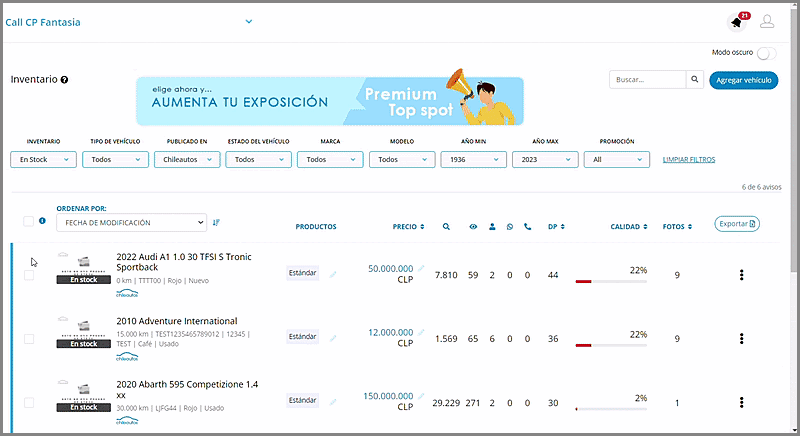Toggle Modo oscuro switch
Image resolution: width=800 pixels, height=436 pixels.
coord(766,53)
